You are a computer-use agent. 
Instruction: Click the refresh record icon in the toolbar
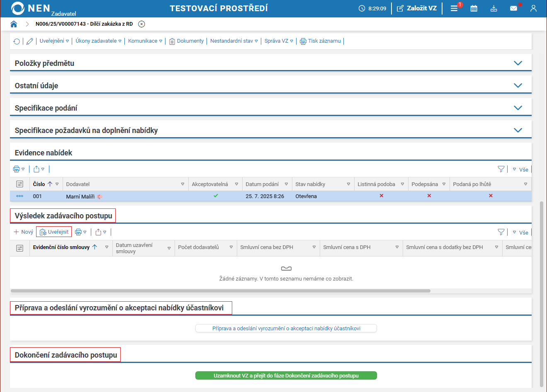tap(17, 41)
